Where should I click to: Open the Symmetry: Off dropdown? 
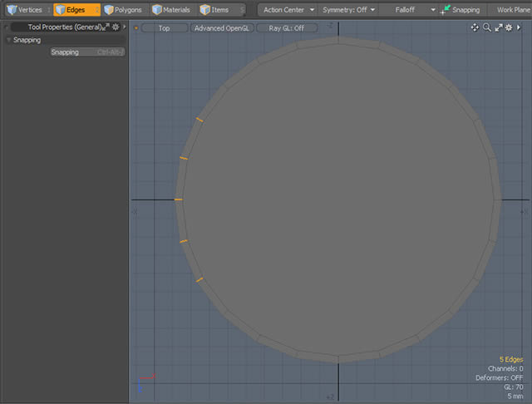point(348,10)
